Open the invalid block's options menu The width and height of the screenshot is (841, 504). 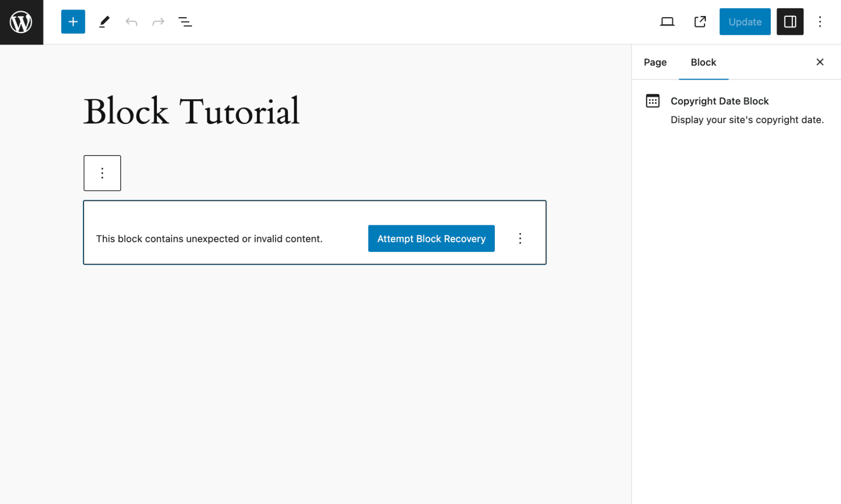click(x=520, y=238)
